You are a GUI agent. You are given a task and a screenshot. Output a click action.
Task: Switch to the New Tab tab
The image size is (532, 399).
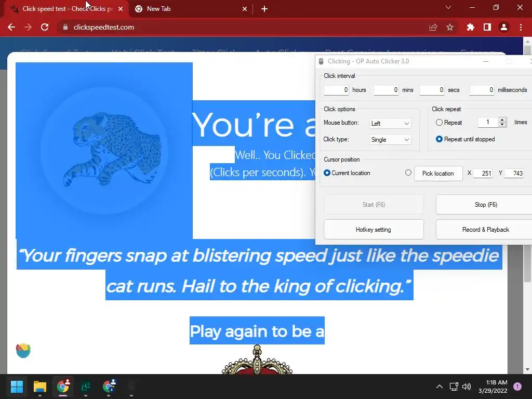[190, 9]
